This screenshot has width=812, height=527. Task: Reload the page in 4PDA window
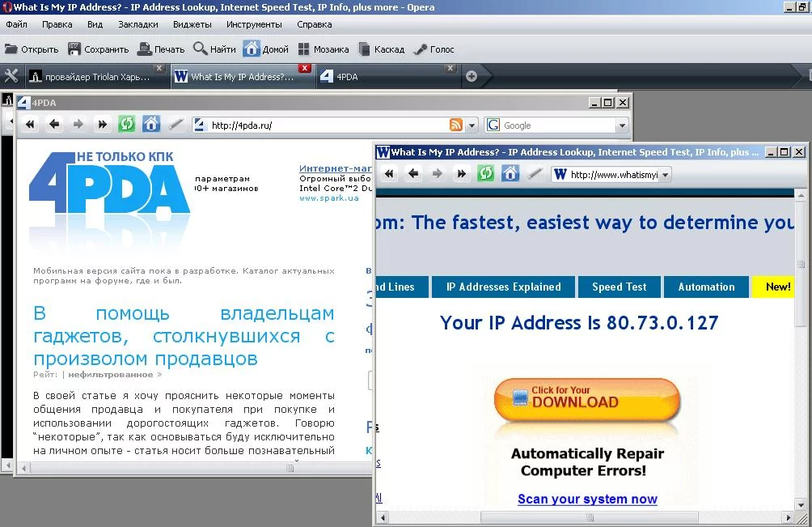pos(126,125)
